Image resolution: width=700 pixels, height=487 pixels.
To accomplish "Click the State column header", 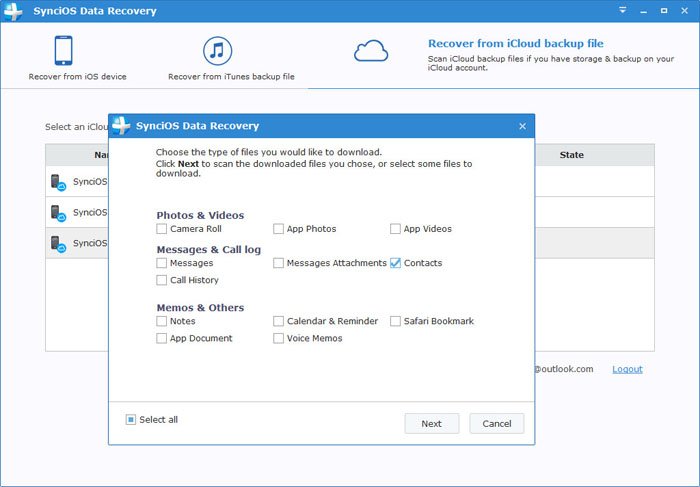I will 572,155.
